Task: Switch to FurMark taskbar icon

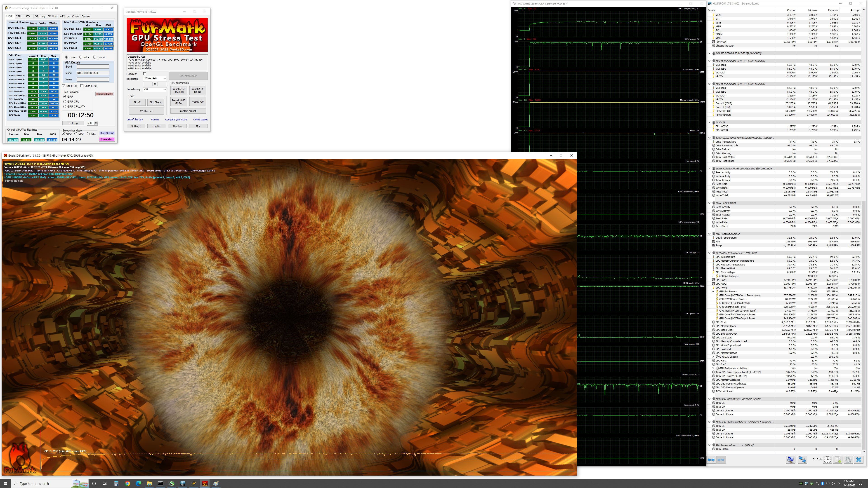Action: [x=205, y=483]
